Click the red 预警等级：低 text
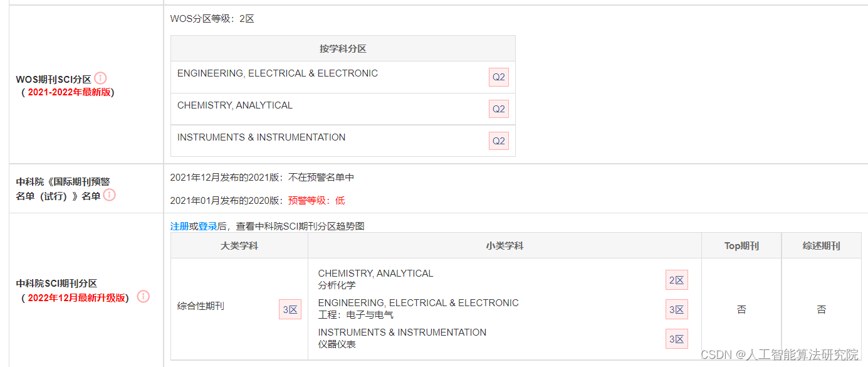Image resolution: width=868 pixels, height=367 pixels. [x=316, y=201]
